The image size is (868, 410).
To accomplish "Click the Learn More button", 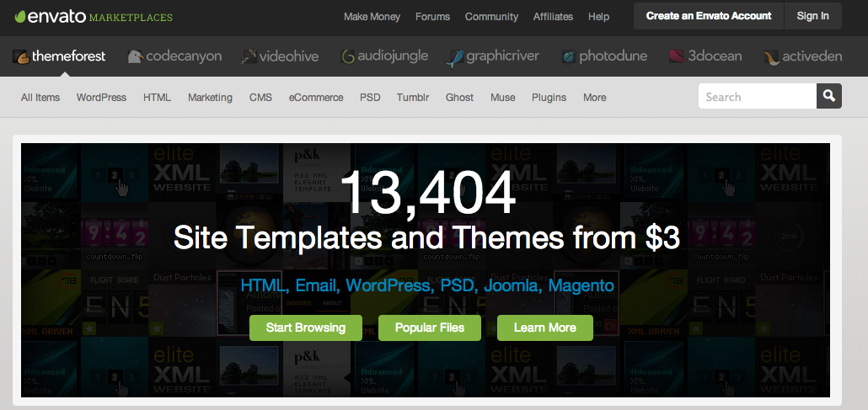I will [544, 327].
